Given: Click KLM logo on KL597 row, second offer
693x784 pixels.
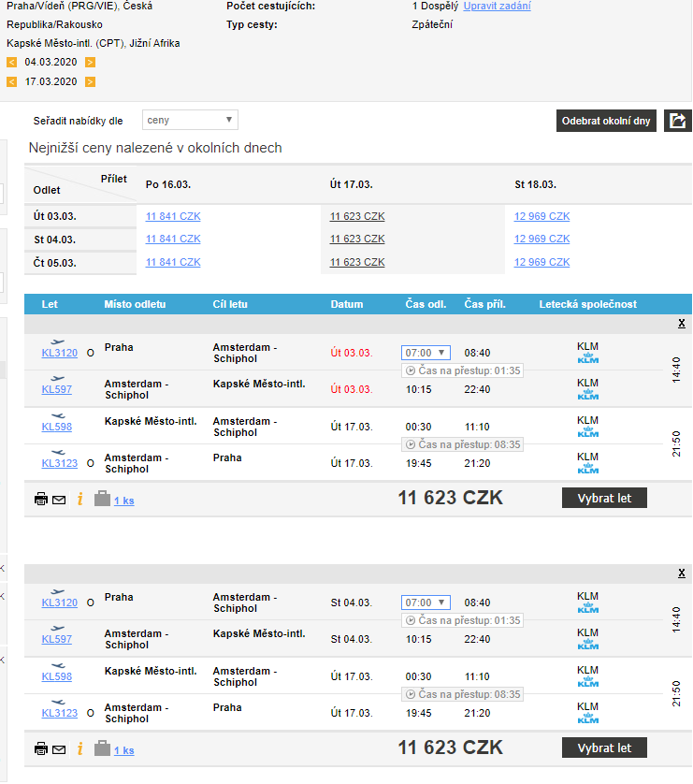Looking at the screenshot, I should [x=588, y=645].
